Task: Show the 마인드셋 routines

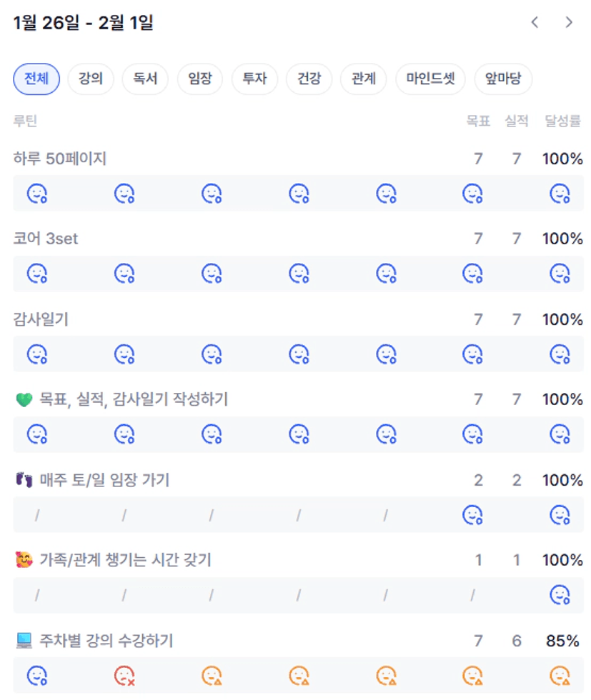Action: 430,79
